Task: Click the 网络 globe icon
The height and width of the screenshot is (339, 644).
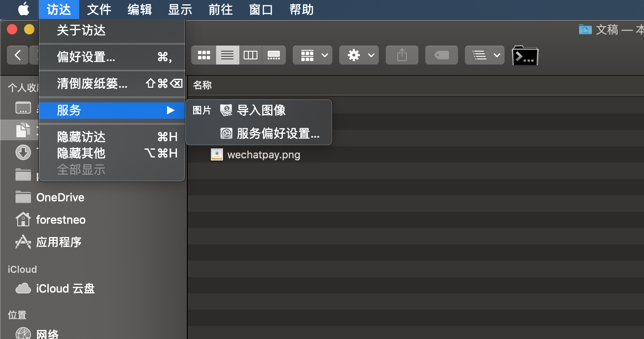Action: click(23, 334)
